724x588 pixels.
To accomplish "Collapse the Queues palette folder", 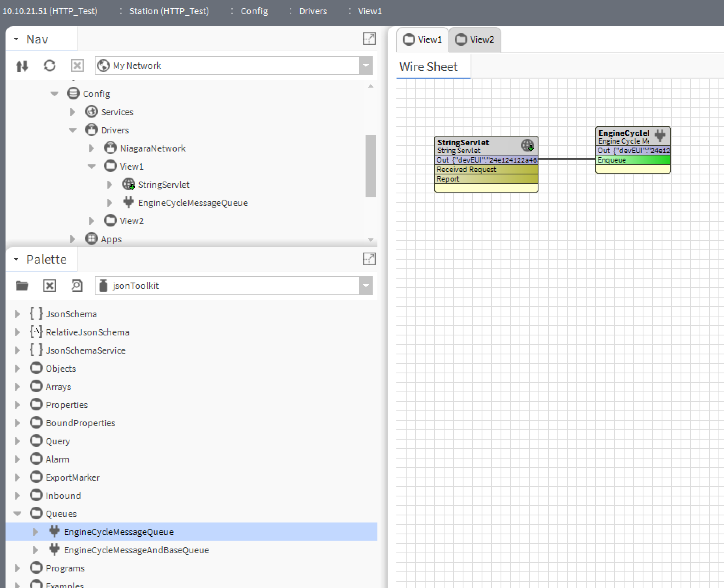I will click(x=17, y=514).
